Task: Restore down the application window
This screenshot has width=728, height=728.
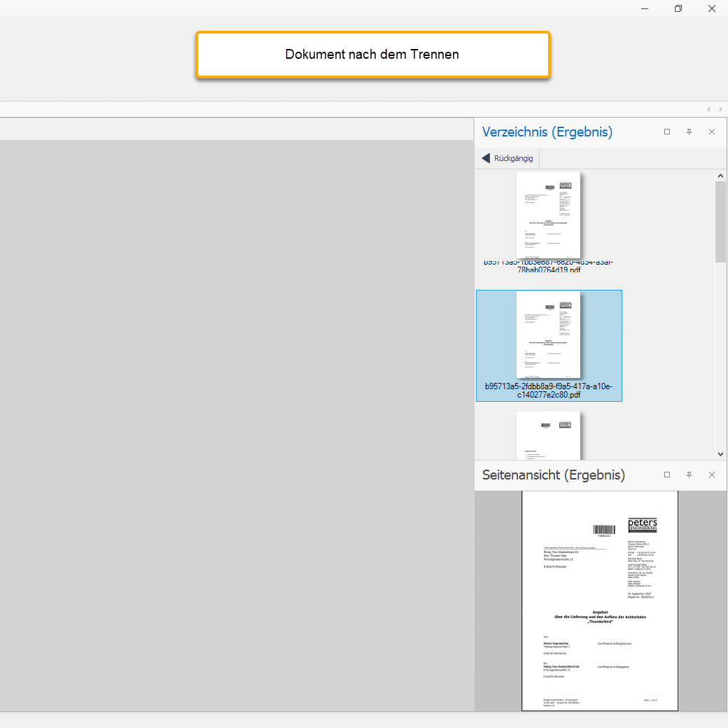Action: [x=678, y=8]
